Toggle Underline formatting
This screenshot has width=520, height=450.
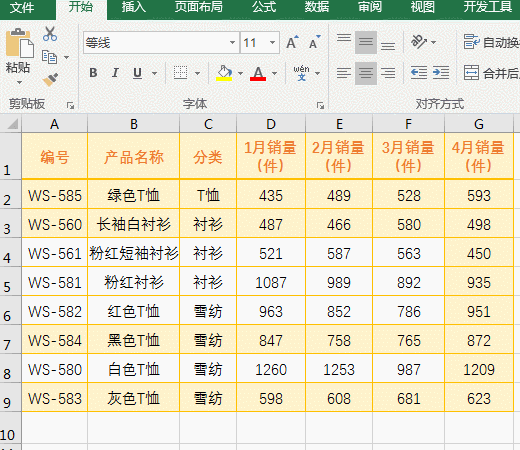pyautogui.click(x=137, y=73)
